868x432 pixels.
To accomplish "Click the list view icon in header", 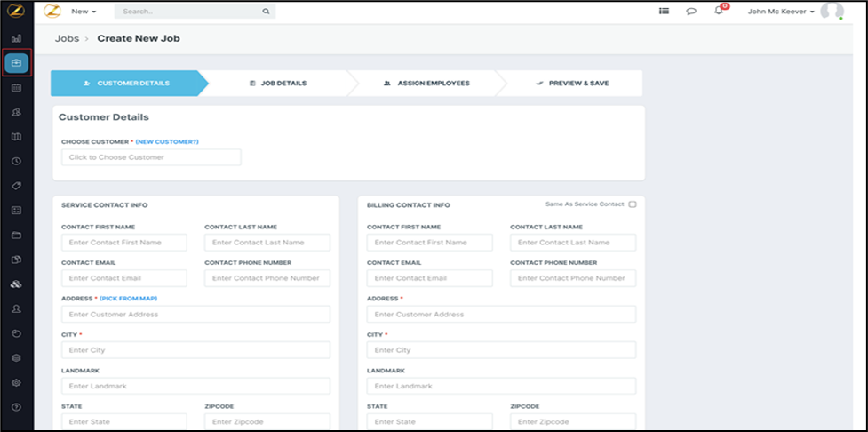I will click(x=664, y=12).
